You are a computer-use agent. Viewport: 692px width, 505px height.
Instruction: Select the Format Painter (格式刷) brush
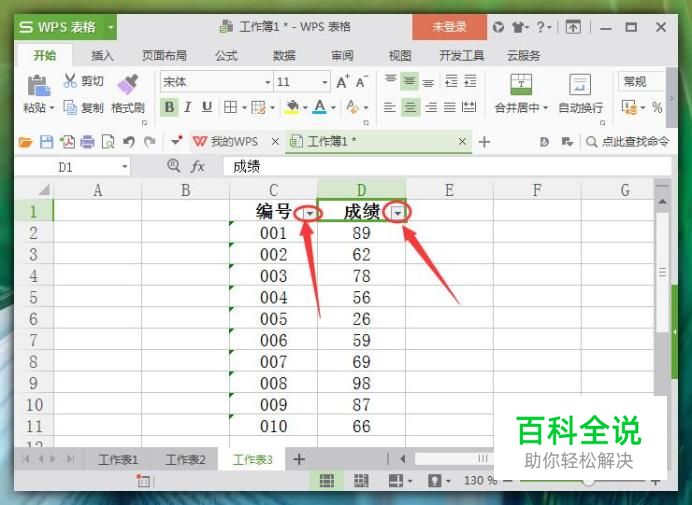[128, 84]
